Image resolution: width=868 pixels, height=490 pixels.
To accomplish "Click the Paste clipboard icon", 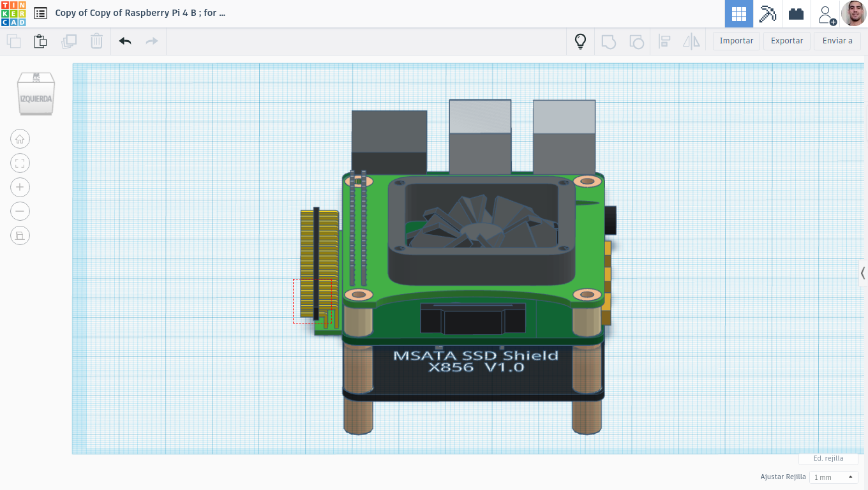I will point(40,41).
